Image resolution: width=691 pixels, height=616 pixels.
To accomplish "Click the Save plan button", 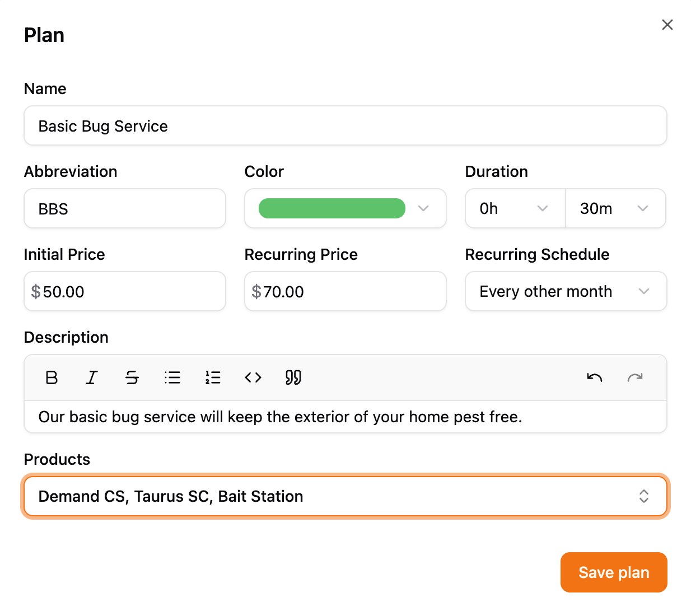I will (x=614, y=572).
